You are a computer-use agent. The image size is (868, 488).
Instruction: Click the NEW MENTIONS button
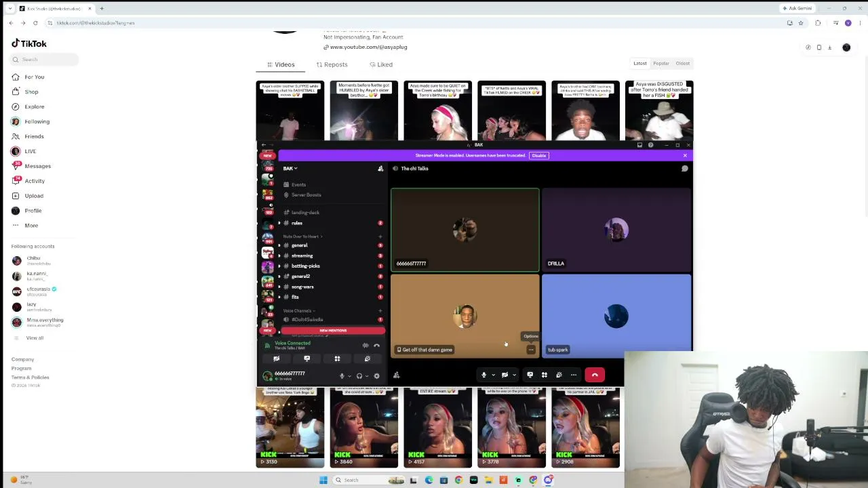pos(333,330)
